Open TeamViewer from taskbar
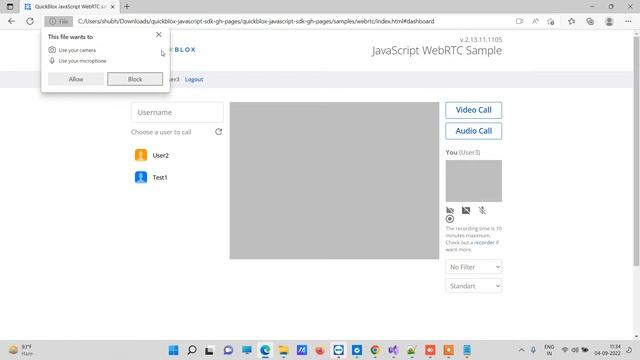 click(x=338, y=350)
